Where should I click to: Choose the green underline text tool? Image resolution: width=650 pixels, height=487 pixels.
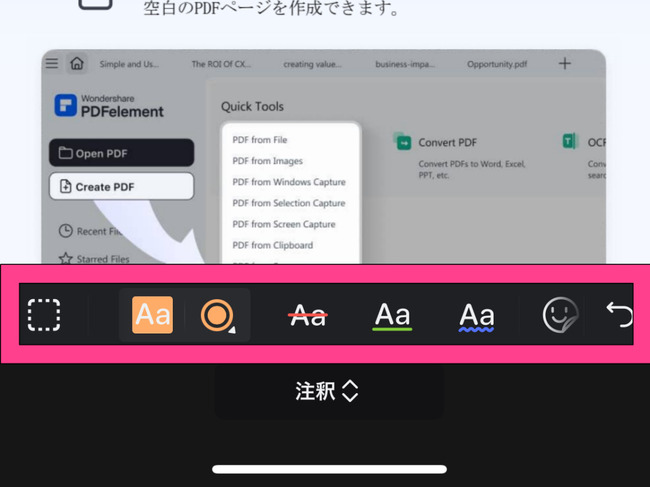point(392,316)
